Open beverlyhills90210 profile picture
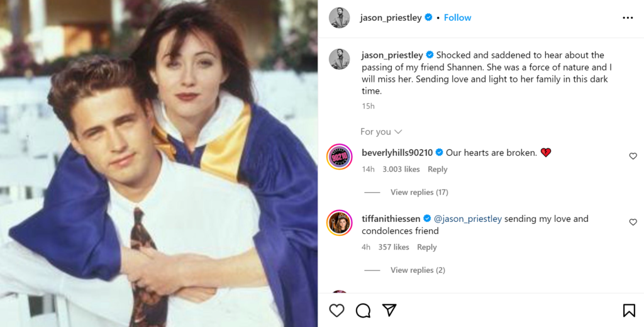This screenshot has width=644, height=327. (340, 157)
